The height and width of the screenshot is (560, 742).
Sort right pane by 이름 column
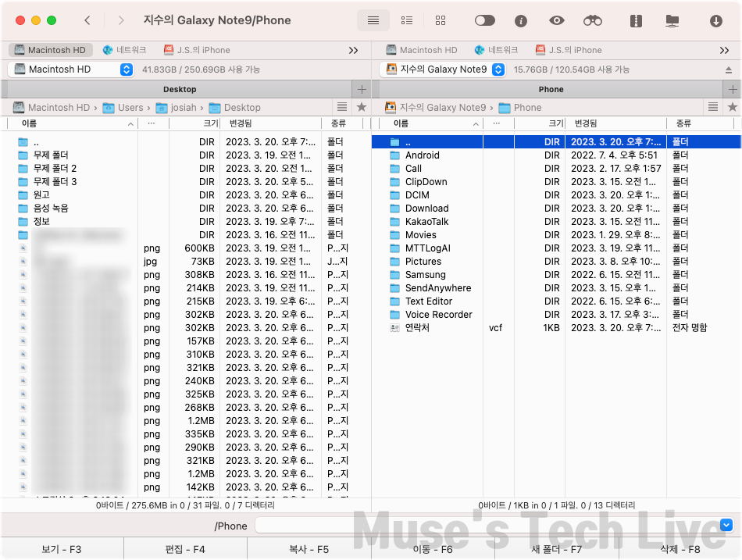coord(431,123)
